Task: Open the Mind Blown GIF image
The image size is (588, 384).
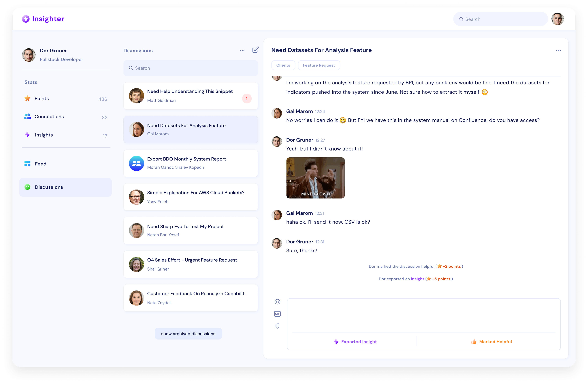Action: (x=315, y=178)
